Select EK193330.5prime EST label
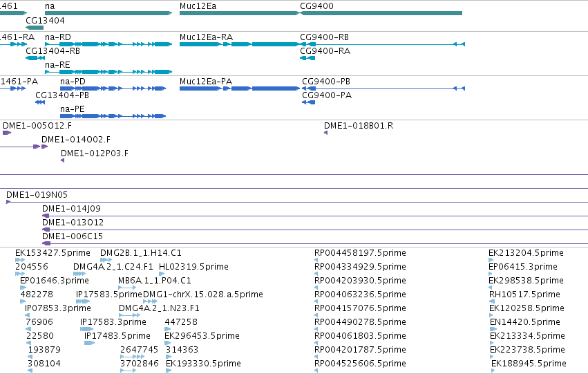588x374 pixels. tap(203, 364)
